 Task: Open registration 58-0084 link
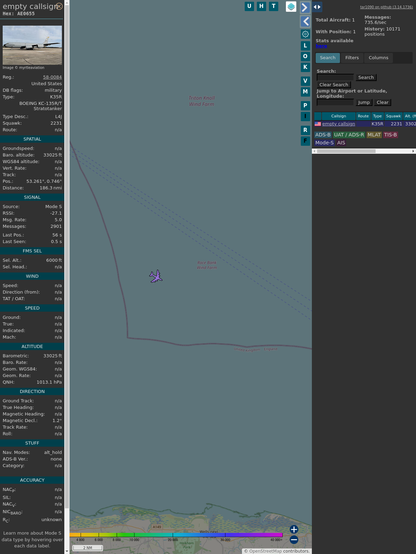[x=52, y=77]
